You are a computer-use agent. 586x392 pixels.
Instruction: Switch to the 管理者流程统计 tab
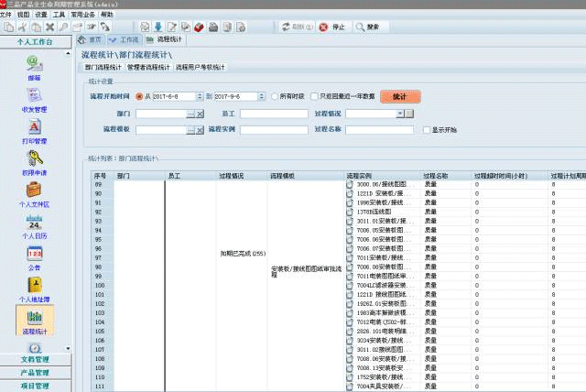(x=148, y=68)
